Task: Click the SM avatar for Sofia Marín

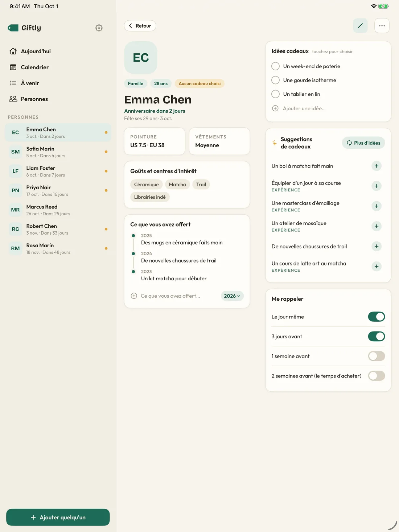Action: pyautogui.click(x=15, y=152)
